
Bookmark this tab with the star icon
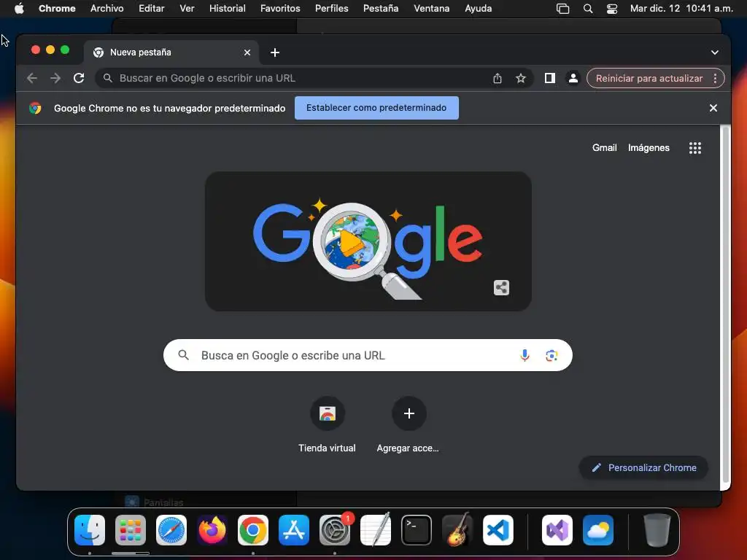tap(521, 78)
